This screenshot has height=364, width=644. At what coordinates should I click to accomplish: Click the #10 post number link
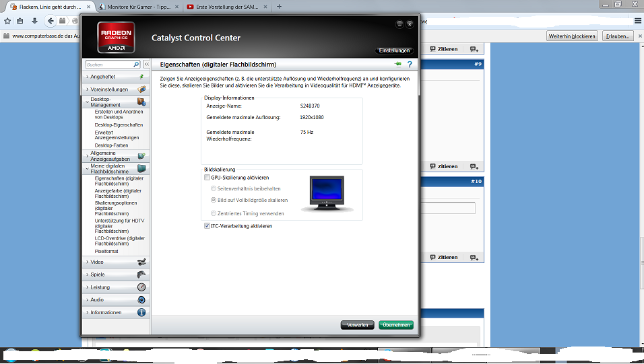point(476,181)
